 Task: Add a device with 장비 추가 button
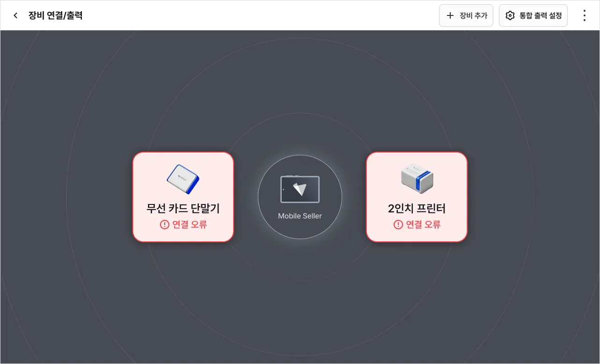[x=466, y=15]
